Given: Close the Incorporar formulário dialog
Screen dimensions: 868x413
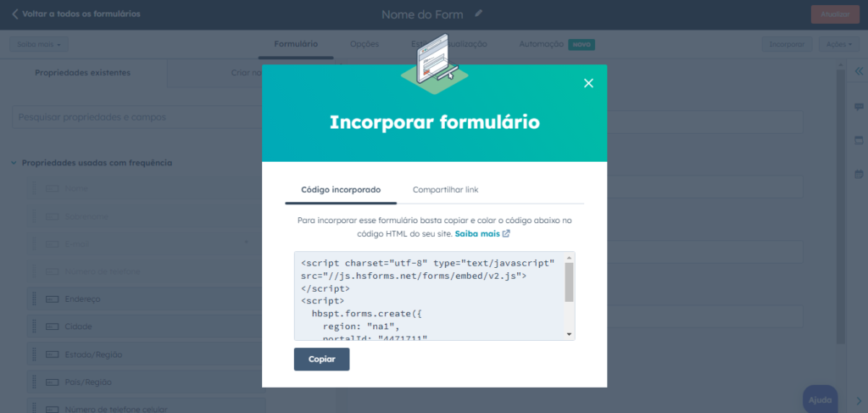Looking at the screenshot, I should (588, 83).
